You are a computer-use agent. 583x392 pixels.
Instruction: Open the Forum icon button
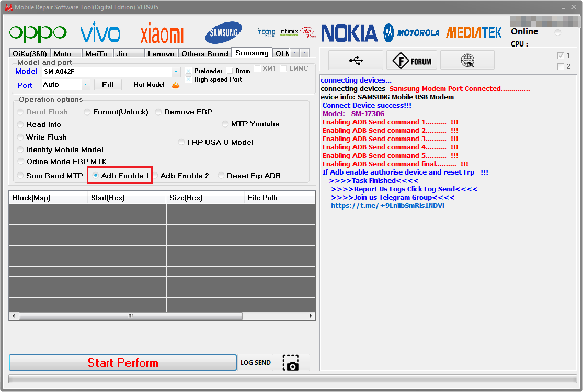pos(413,60)
